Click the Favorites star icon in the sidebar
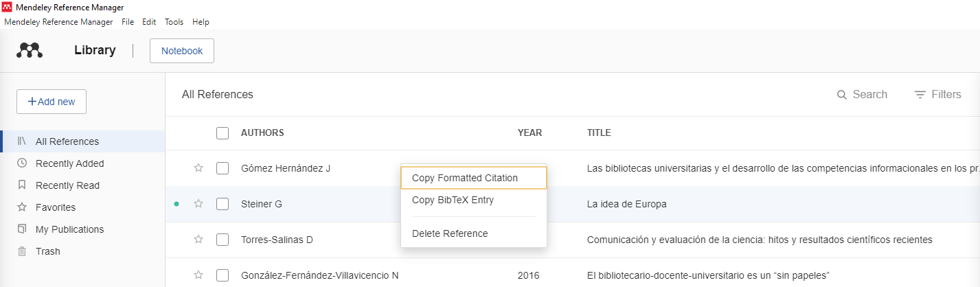The image size is (980, 287). coord(22,207)
